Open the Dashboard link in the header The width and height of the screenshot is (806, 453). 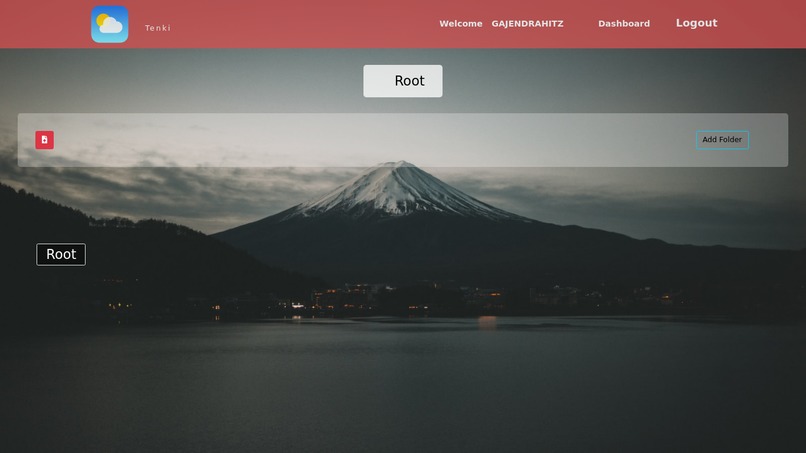(624, 24)
